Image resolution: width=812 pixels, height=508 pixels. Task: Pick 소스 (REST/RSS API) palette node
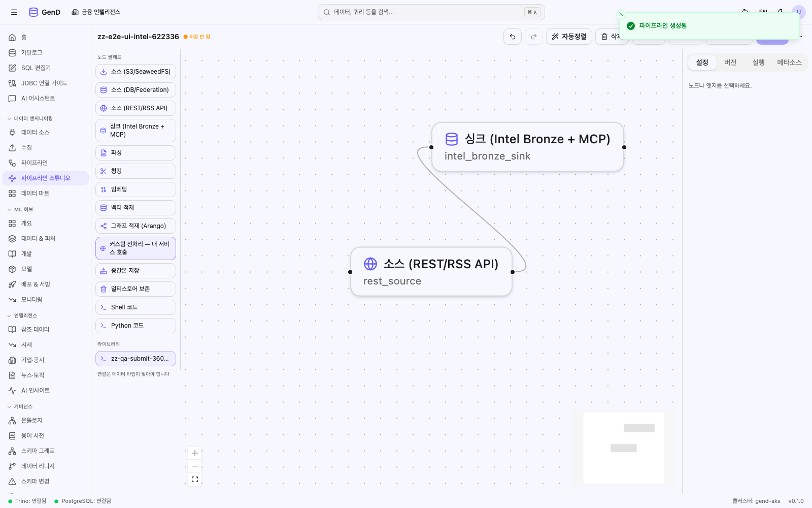coord(136,108)
